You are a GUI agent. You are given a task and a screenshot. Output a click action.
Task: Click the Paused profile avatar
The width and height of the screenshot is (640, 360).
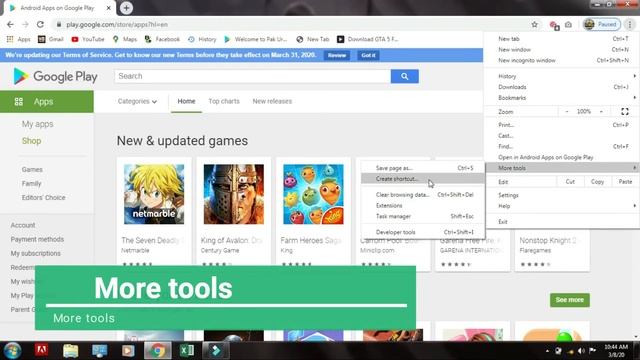click(x=602, y=24)
